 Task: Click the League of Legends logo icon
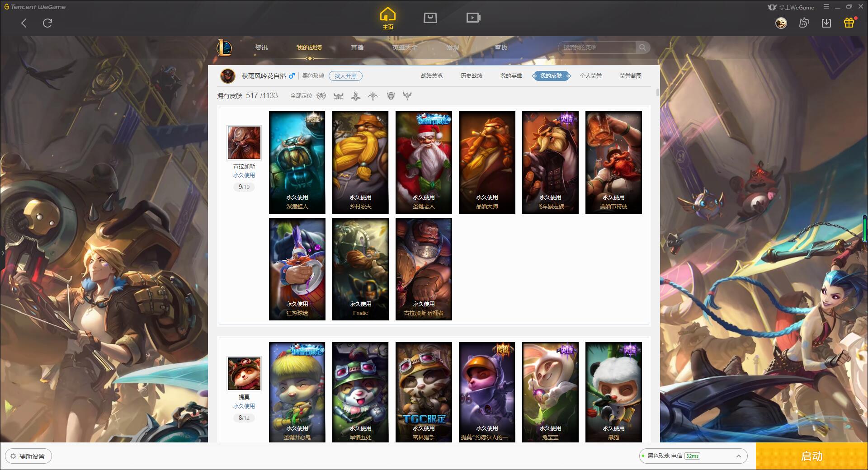(x=224, y=47)
